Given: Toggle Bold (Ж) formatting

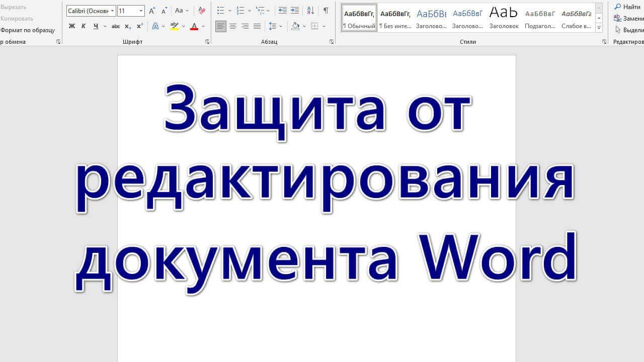Looking at the screenshot, I should [71, 26].
